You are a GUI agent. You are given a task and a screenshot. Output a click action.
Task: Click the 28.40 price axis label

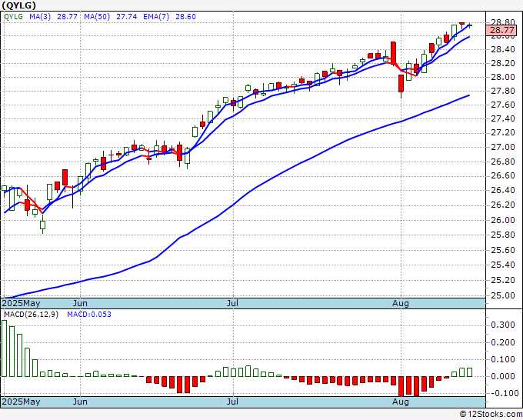pyautogui.click(x=503, y=50)
